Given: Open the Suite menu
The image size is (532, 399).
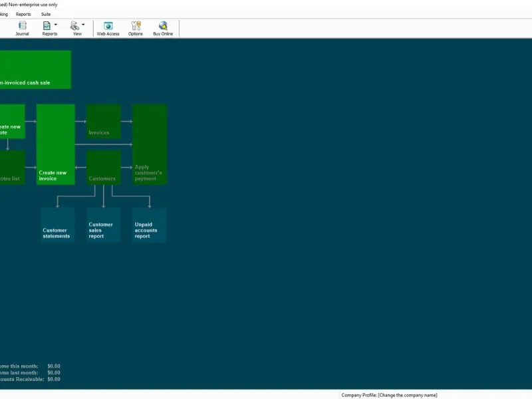Looking at the screenshot, I should click(x=46, y=14).
